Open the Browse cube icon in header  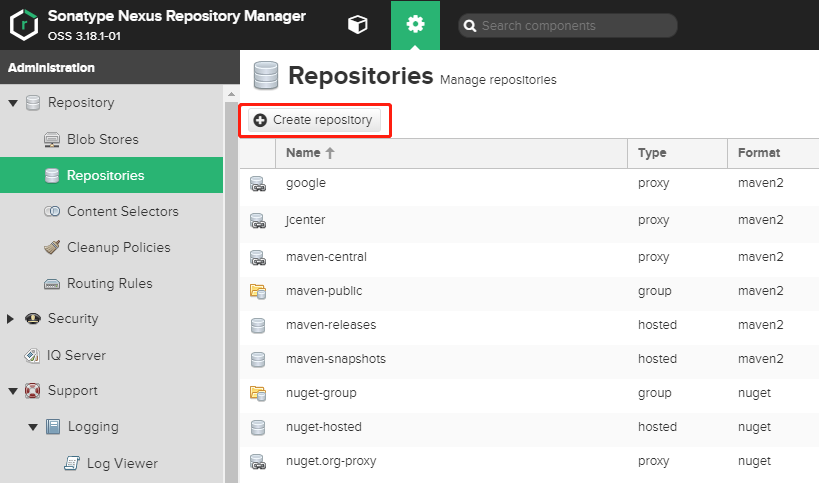[358, 25]
